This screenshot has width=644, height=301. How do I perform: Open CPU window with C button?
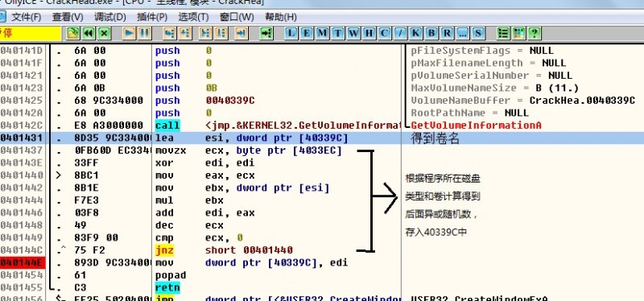pyautogui.click(x=384, y=33)
